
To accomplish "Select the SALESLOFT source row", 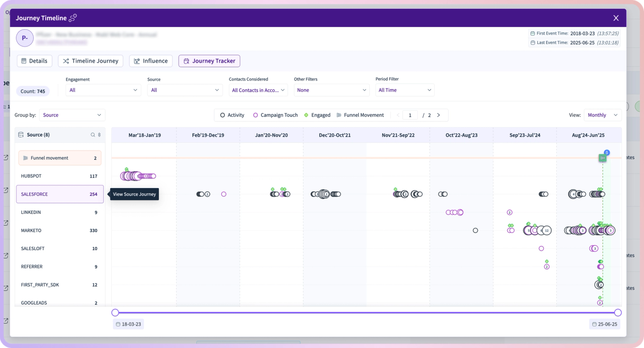I will click(60, 248).
